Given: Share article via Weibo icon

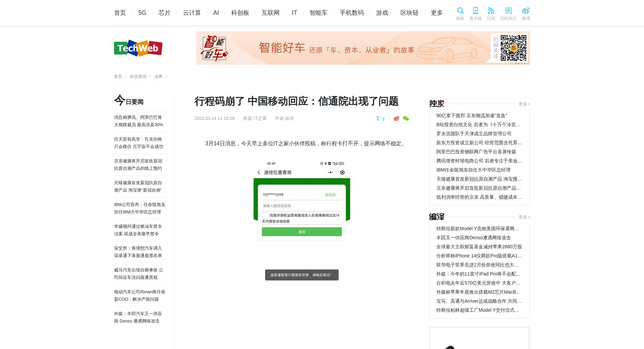Looking at the screenshot, I should [396, 118].
